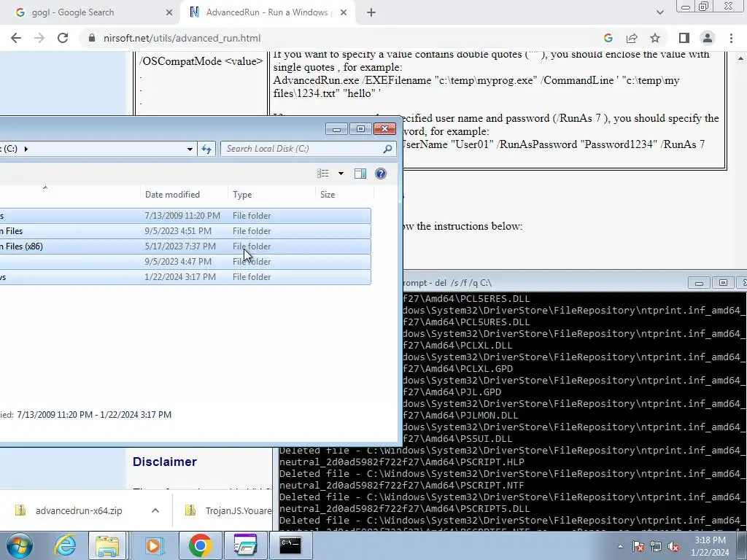The height and width of the screenshot is (560, 747).
Task: Show hidden tray icons arrow
Action: [x=620, y=546]
